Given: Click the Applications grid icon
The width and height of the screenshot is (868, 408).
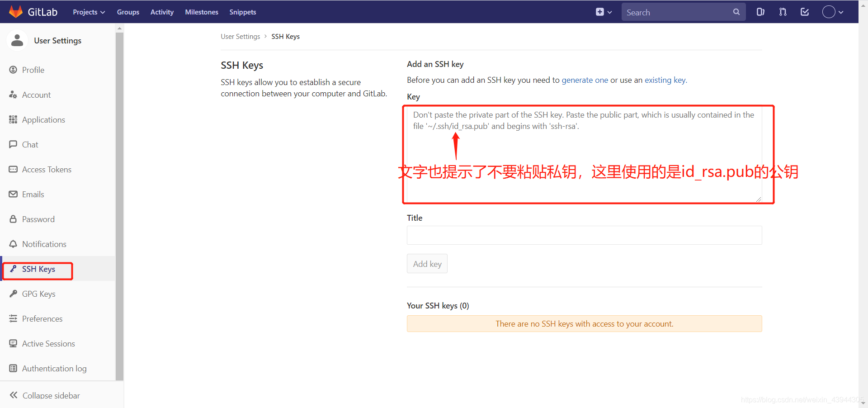Looking at the screenshot, I should pos(13,119).
